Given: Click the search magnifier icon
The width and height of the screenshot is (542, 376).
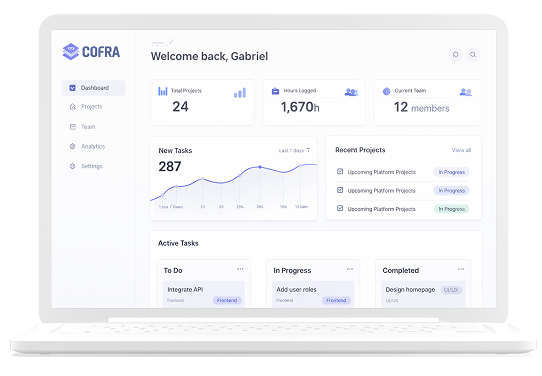Looking at the screenshot, I should pyautogui.click(x=473, y=55).
